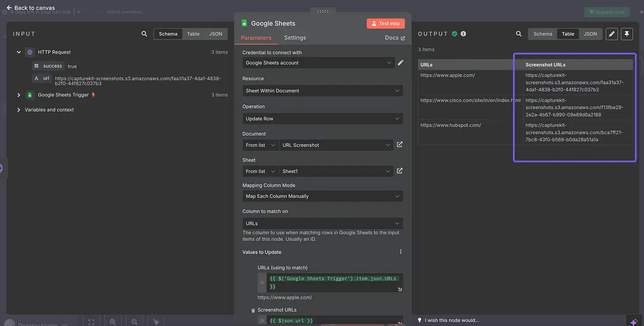Select the hubspot.com URL cell
Screen dimensions: 644x326
471,133
